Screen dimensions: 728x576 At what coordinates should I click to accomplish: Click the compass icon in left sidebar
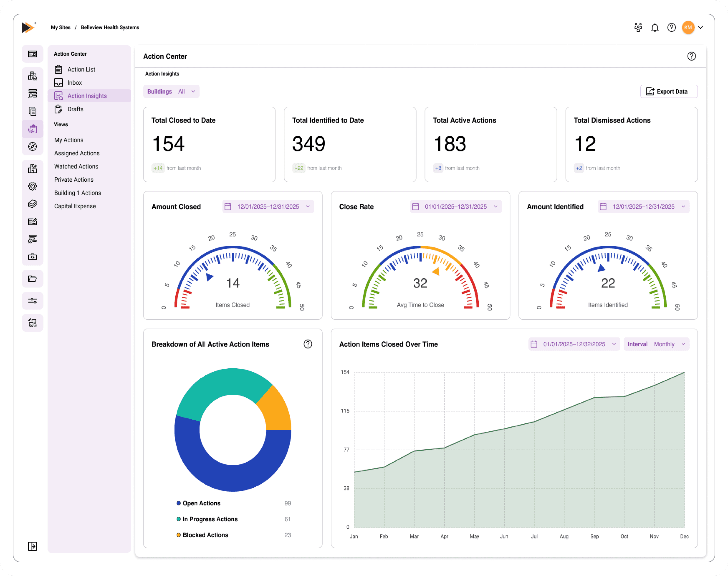[32, 147]
